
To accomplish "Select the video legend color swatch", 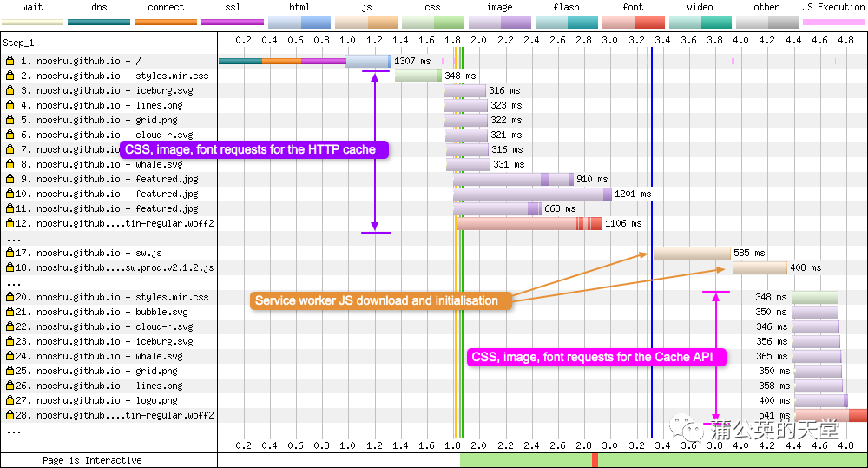I will (x=700, y=23).
